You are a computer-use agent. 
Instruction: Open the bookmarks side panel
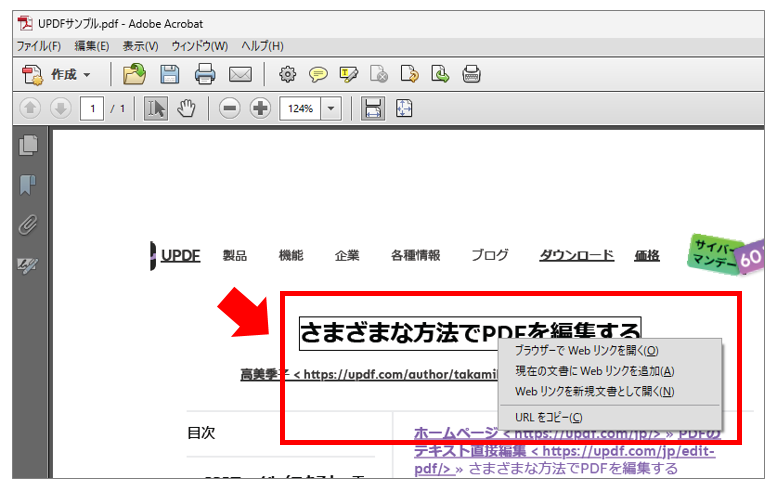28,185
